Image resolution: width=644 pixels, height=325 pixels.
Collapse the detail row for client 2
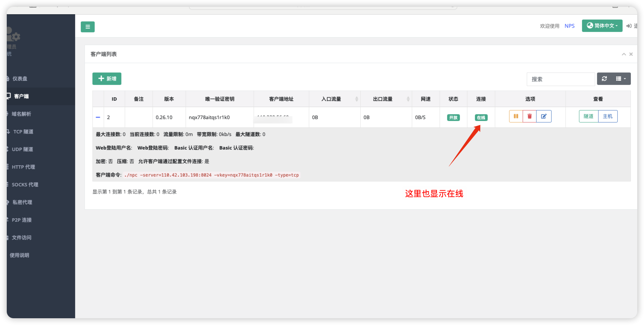pyautogui.click(x=98, y=117)
